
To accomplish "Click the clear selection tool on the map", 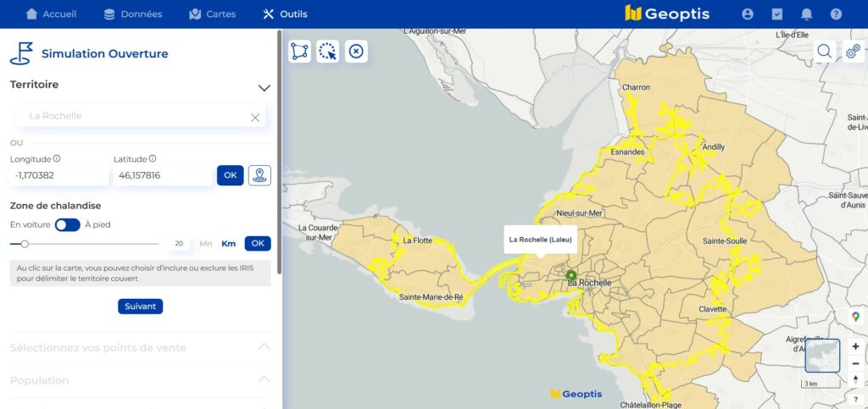I will [x=356, y=52].
